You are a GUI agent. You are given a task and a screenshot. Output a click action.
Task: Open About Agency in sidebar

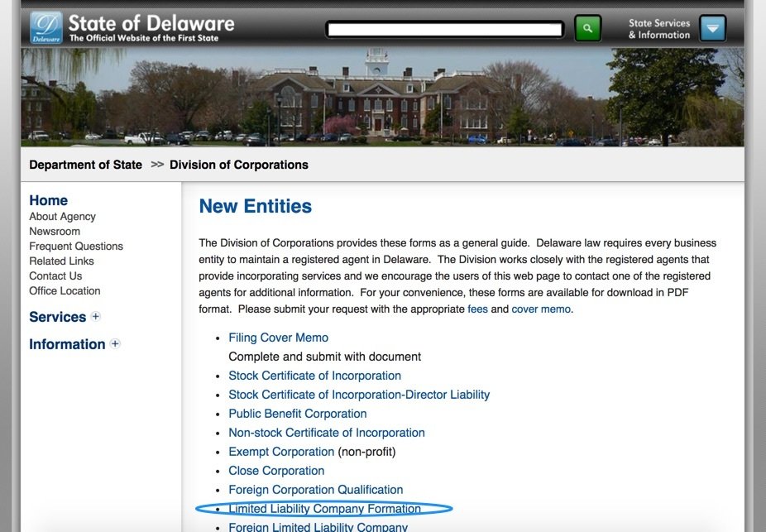click(62, 217)
